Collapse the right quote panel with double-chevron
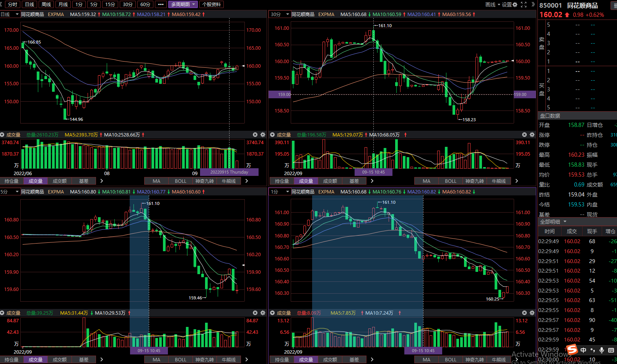617x364 pixels. (533, 5)
